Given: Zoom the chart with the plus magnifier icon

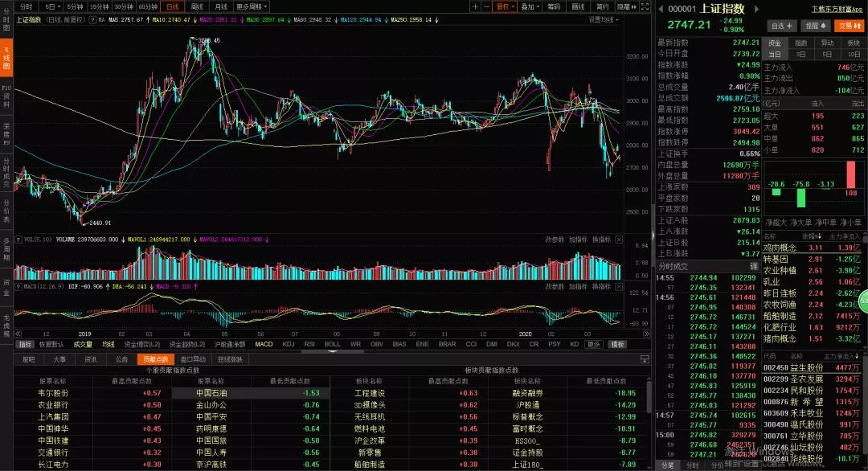Looking at the screenshot, I should pos(475,6).
